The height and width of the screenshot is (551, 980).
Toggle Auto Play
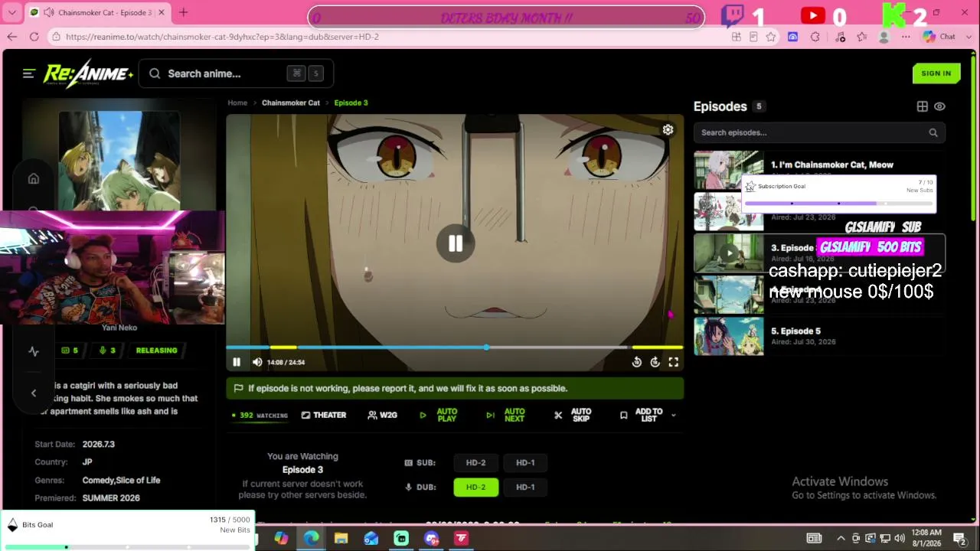click(439, 415)
